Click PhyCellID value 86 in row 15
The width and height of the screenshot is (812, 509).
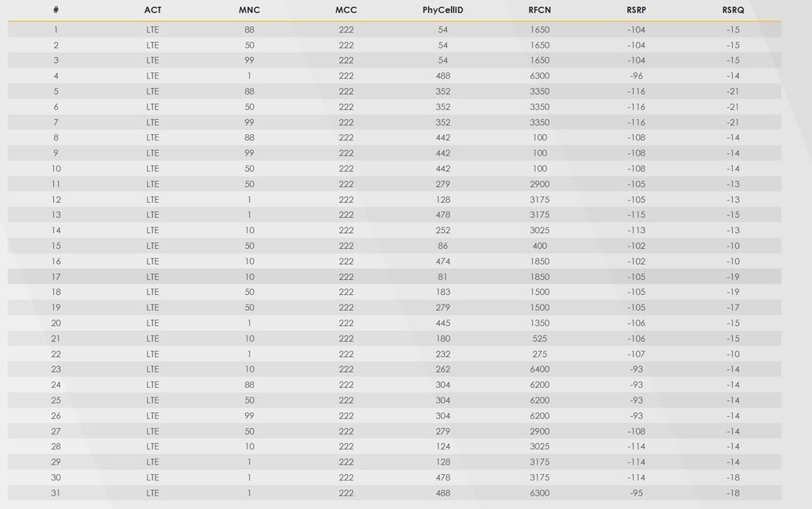[442, 246]
